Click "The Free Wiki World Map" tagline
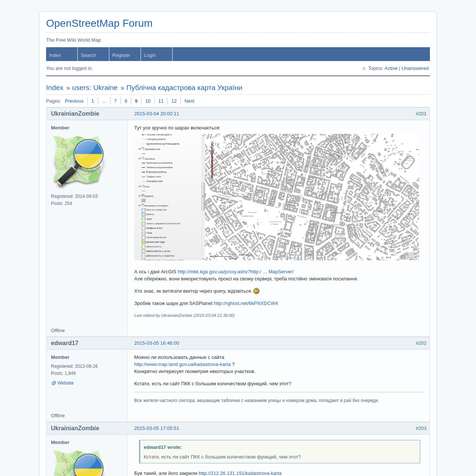The height and width of the screenshot is (476, 476). (x=73, y=40)
